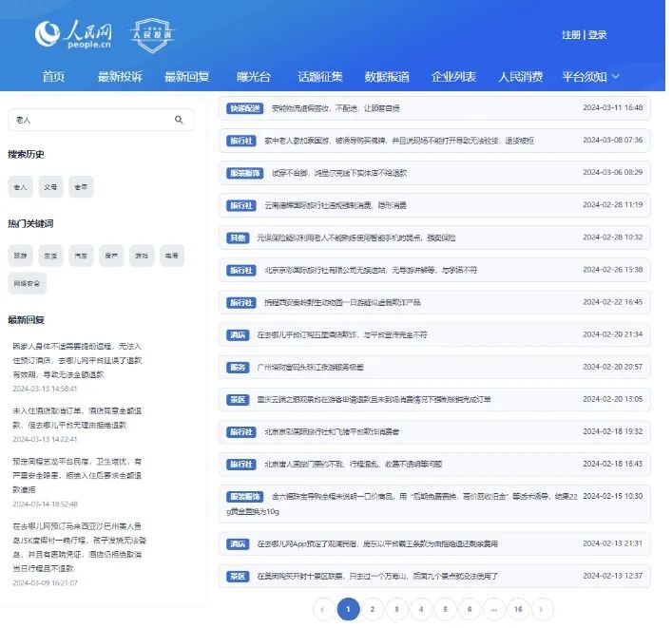Select the 老人 search history tag
Screen dimensions: 672x628
20,187
